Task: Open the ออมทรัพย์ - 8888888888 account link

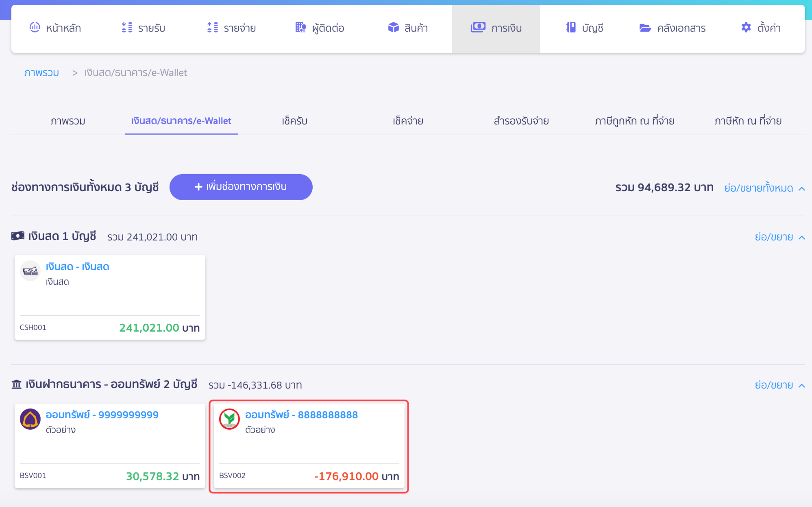Action: (301, 415)
